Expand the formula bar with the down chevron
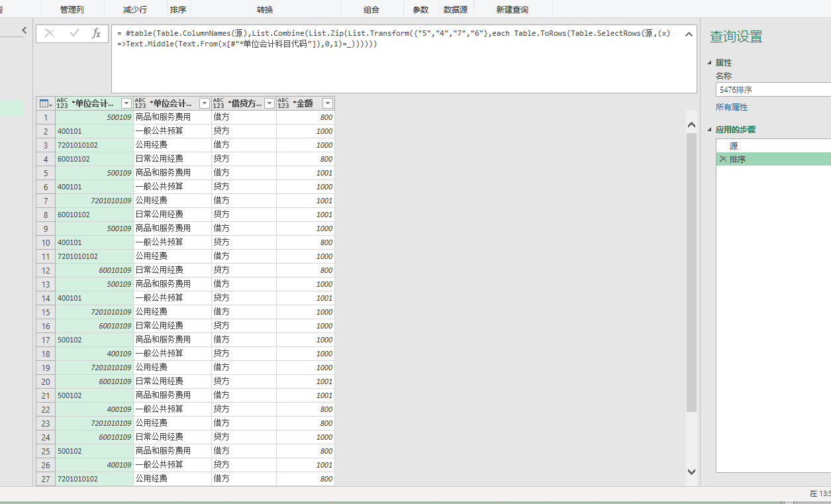The image size is (831, 504). [x=689, y=34]
